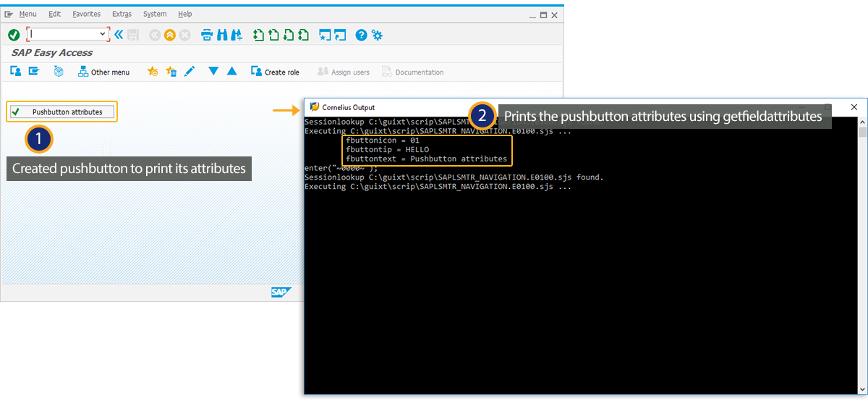Screen dimensions: 868x407
Task: Open the command field history dropdown
Action: [102, 34]
